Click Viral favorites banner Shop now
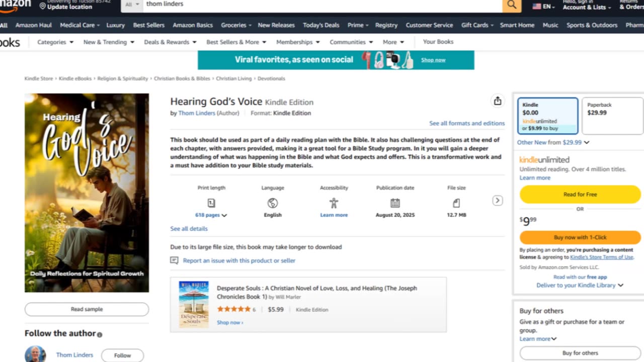This screenshot has height=362, width=644. (x=433, y=60)
